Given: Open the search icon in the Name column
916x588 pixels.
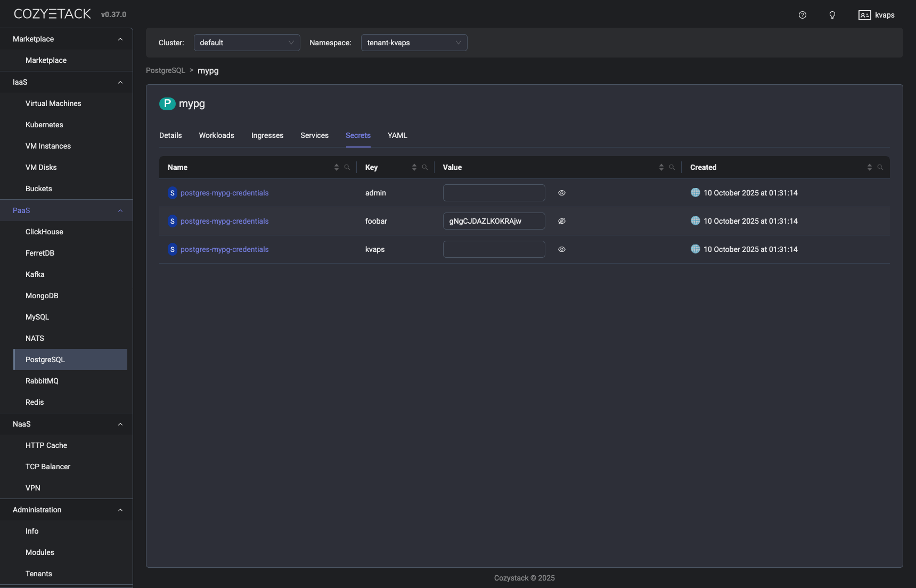Looking at the screenshot, I should [x=348, y=167].
